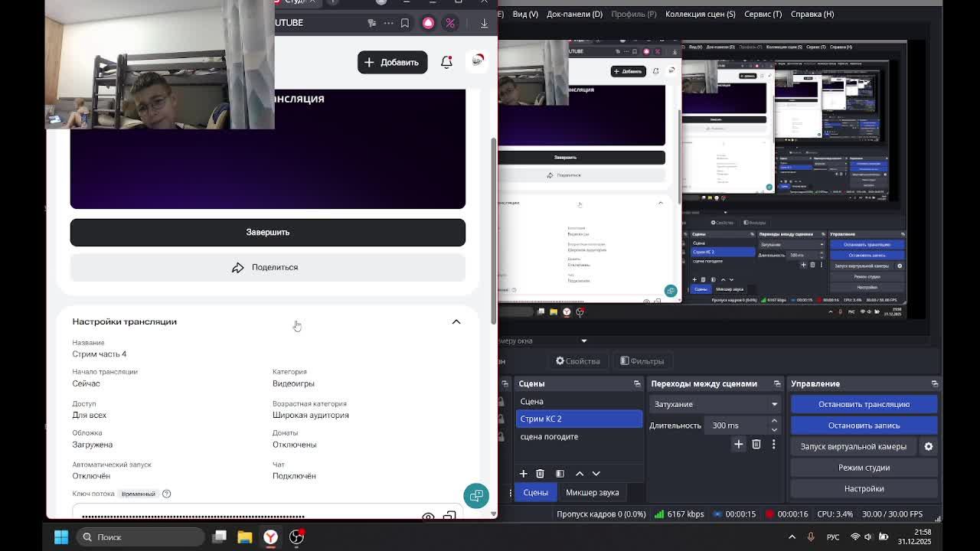This screenshot has width=980, height=551.
Task: Add a new scene with plus icon
Action: tap(524, 474)
